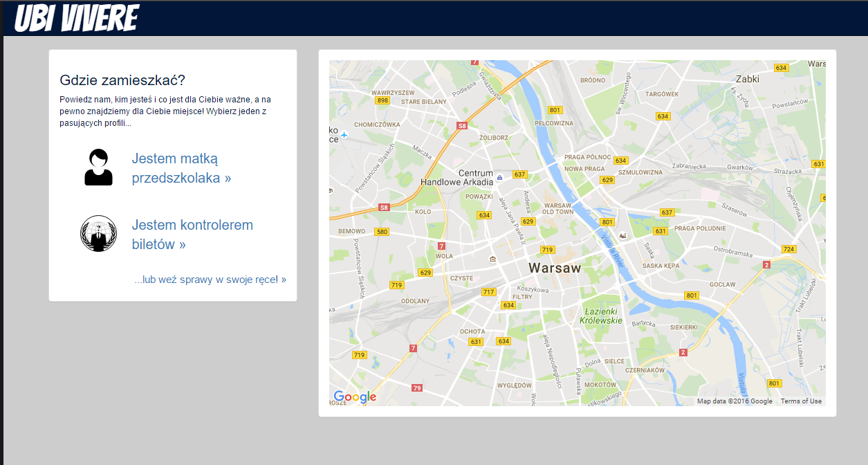Click the route 580 shield near Bemowo

click(382, 232)
